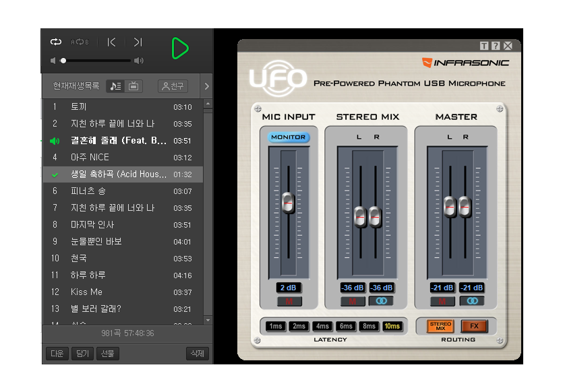
Task: Click the low volume speaker icon
Action: tap(53, 61)
